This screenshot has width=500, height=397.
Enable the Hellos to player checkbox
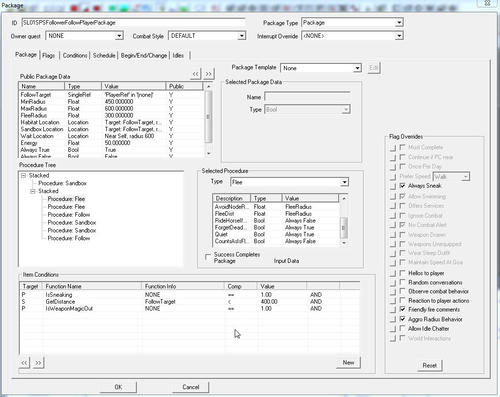[x=402, y=273]
